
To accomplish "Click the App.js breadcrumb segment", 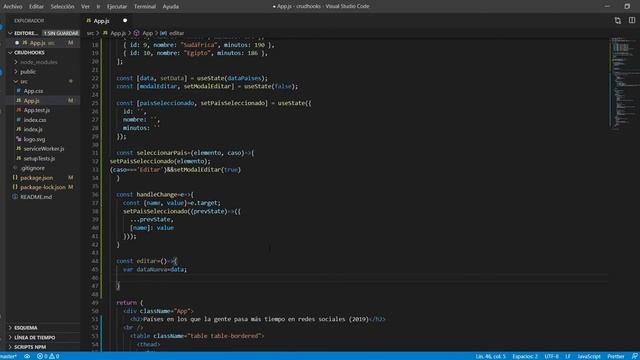I will point(118,33).
